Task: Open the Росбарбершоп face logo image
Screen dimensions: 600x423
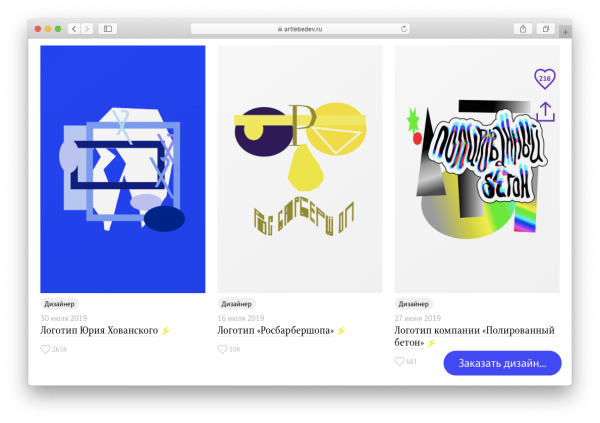Action: point(299,169)
